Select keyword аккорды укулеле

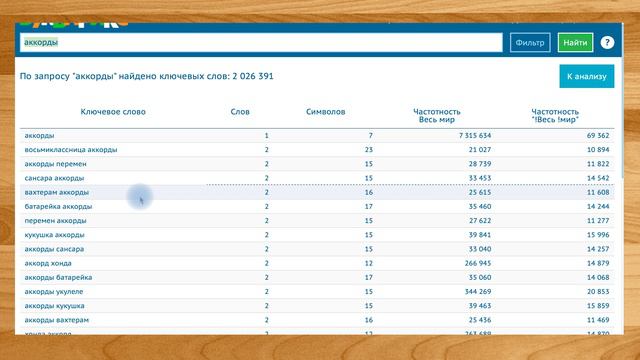click(53, 292)
